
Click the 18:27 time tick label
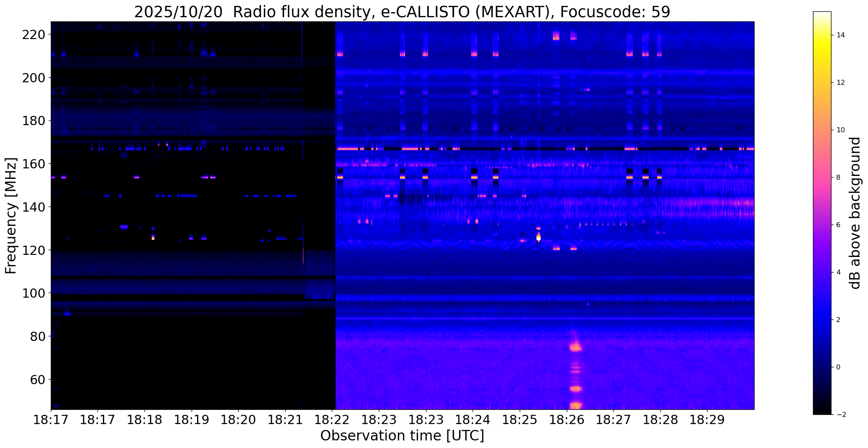614,420
